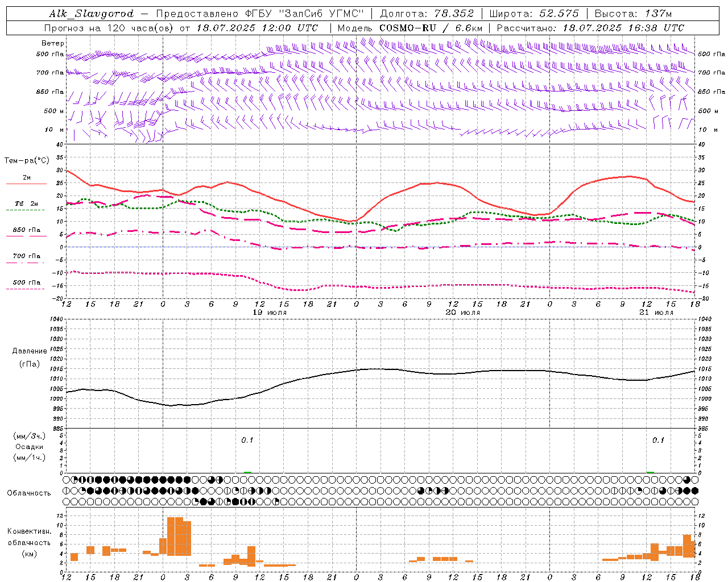The image size is (728, 582).
Task: Click the Ветер panel label
Action: click(53, 43)
